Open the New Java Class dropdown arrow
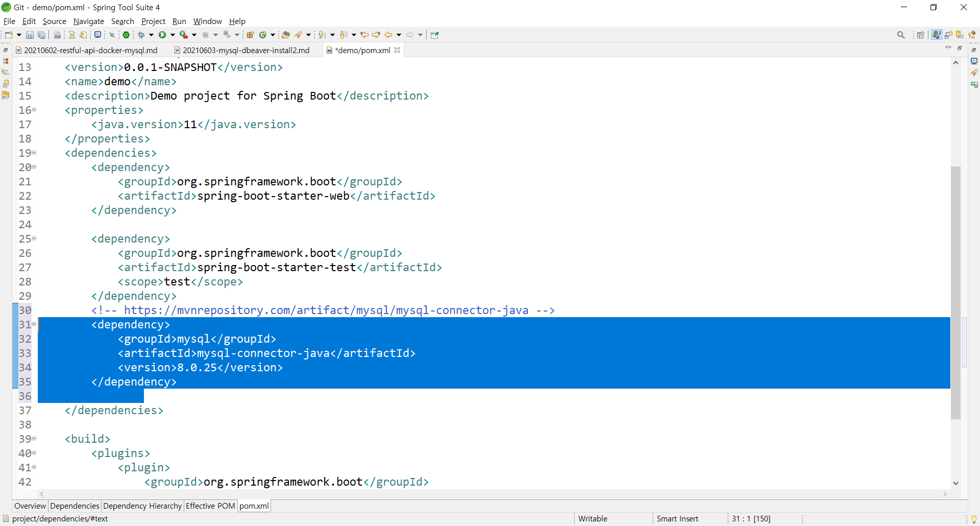This screenshot has width=980, height=526. tap(273, 35)
